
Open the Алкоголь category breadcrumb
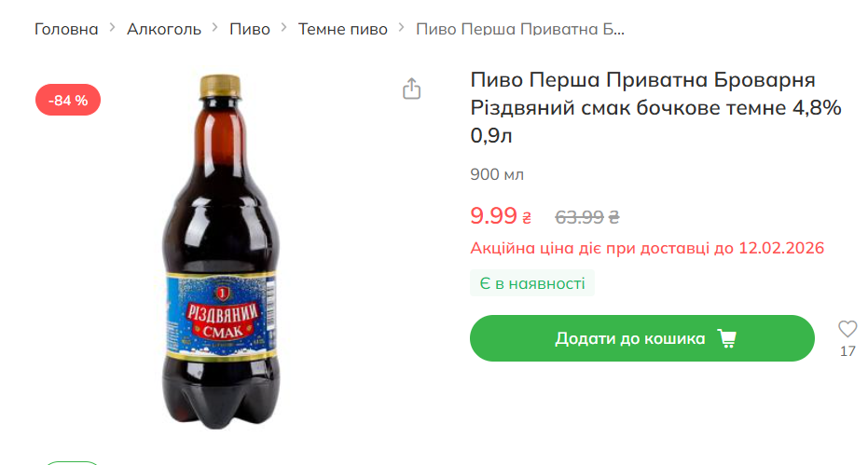(x=164, y=29)
